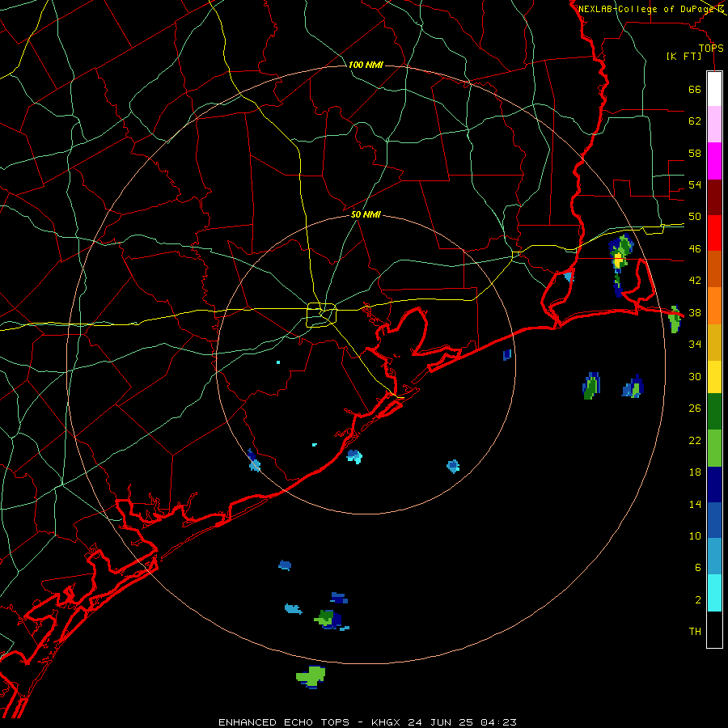728x728 pixels.
Task: Click the "10" legend value
Action: [x=695, y=536]
